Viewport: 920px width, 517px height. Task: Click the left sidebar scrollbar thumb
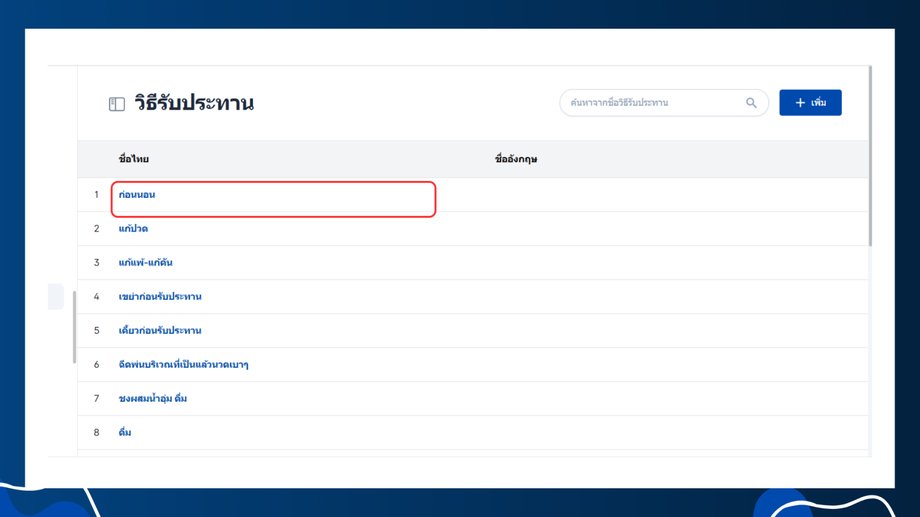tap(74, 327)
